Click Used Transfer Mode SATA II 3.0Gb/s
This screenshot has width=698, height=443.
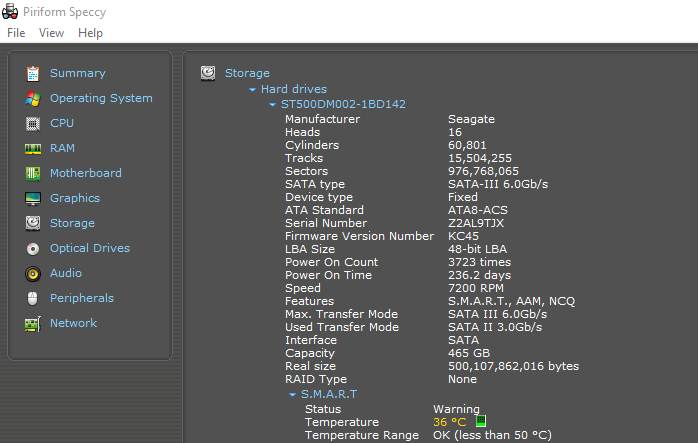pos(495,327)
